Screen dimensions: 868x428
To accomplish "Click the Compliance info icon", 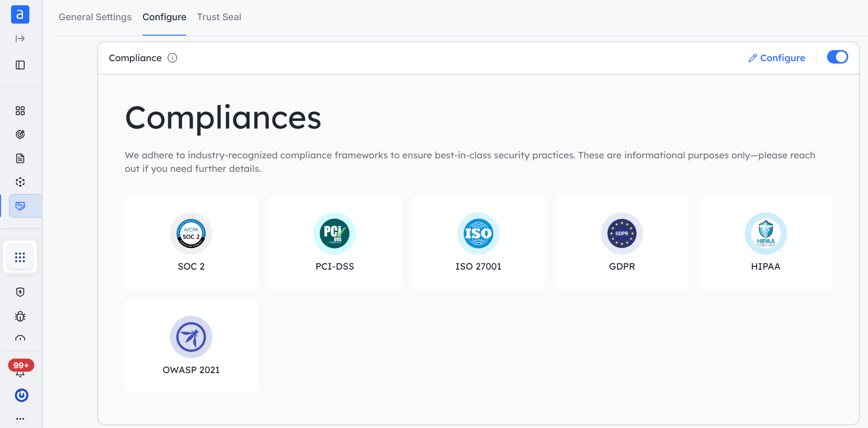I will (172, 58).
